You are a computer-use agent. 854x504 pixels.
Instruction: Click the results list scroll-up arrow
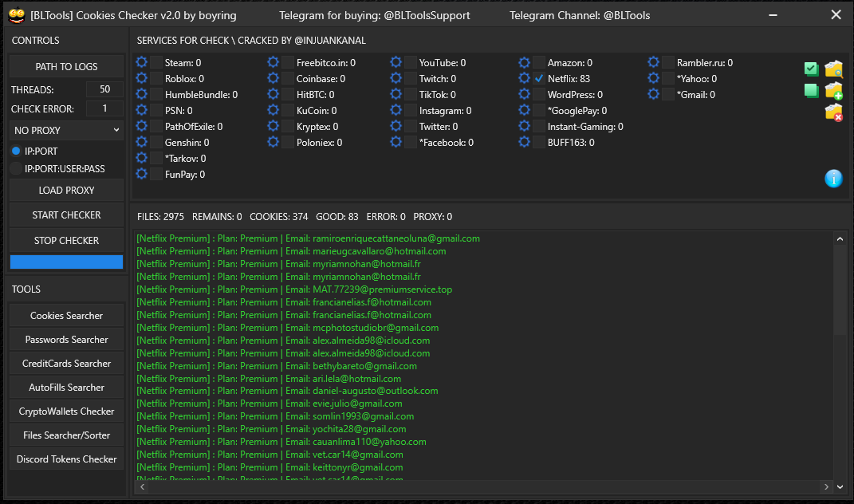click(x=840, y=238)
